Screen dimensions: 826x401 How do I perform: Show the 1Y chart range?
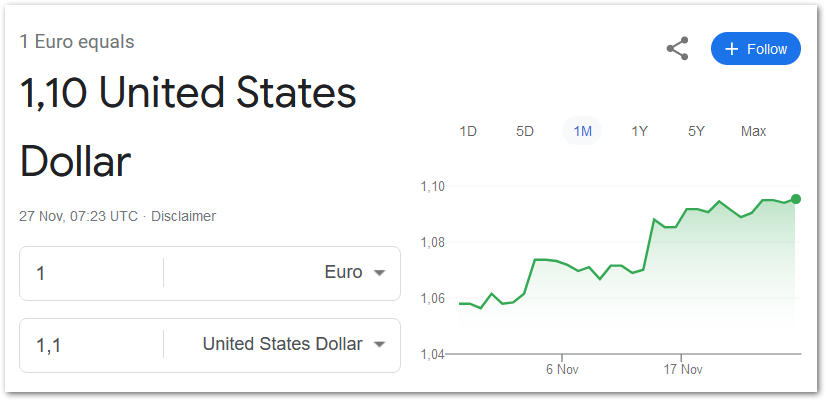click(639, 131)
